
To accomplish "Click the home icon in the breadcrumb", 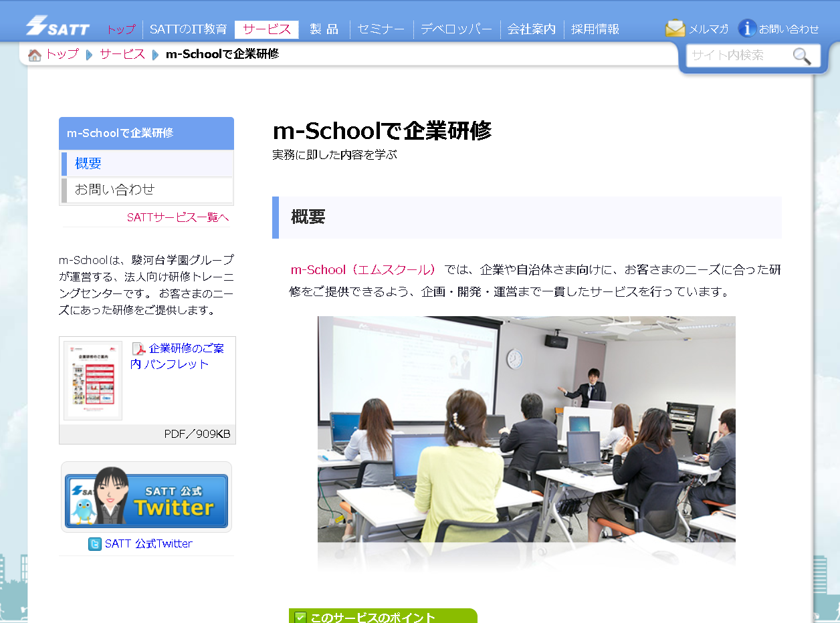I will point(35,55).
